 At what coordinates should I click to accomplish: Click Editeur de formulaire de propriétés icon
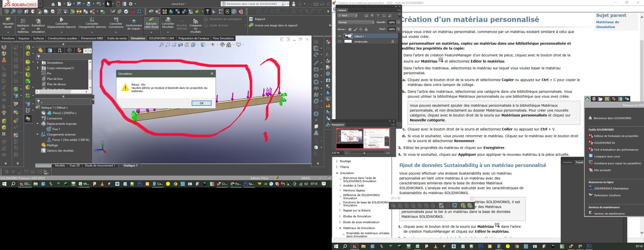tap(591, 136)
